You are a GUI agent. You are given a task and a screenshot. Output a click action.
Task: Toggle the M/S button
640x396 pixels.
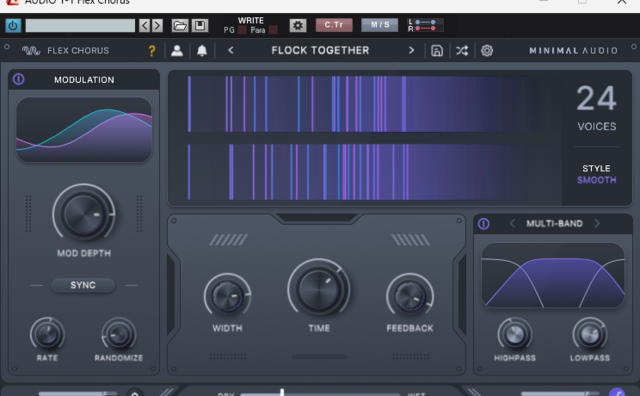tap(380, 25)
